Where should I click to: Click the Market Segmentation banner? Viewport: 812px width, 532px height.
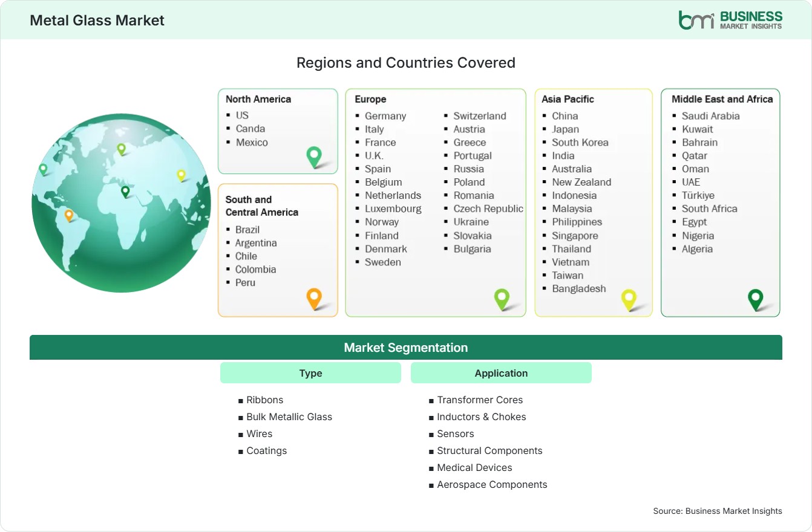pyautogui.click(x=406, y=348)
